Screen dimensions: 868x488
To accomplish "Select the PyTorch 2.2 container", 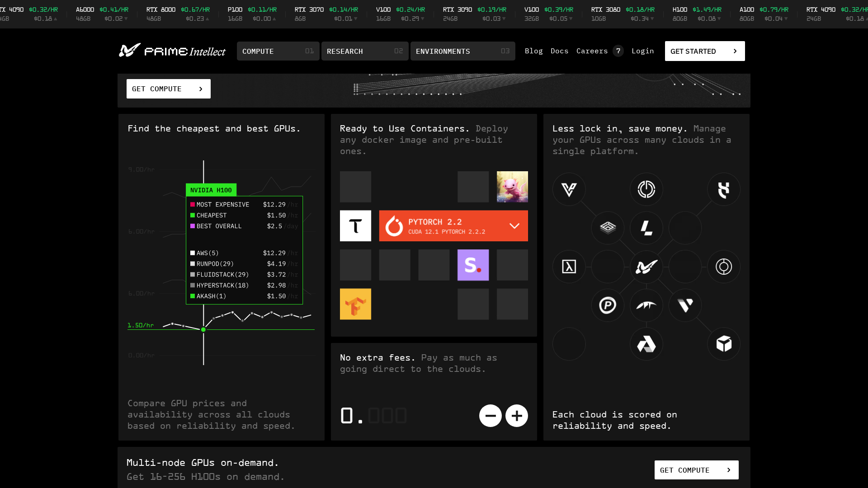I will click(x=453, y=225).
